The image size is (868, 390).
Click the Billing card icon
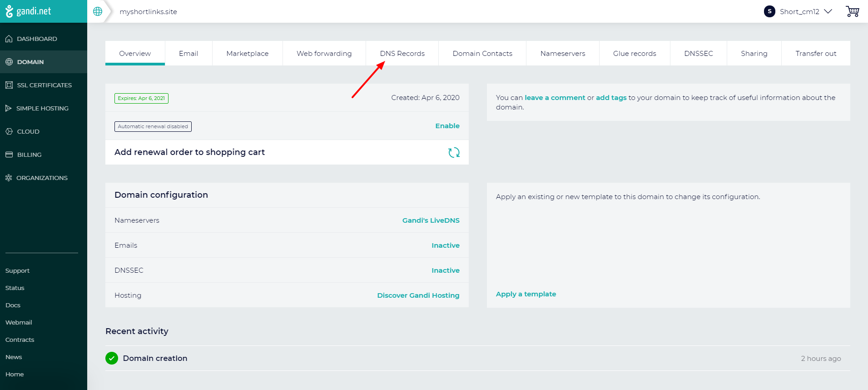[x=9, y=155]
